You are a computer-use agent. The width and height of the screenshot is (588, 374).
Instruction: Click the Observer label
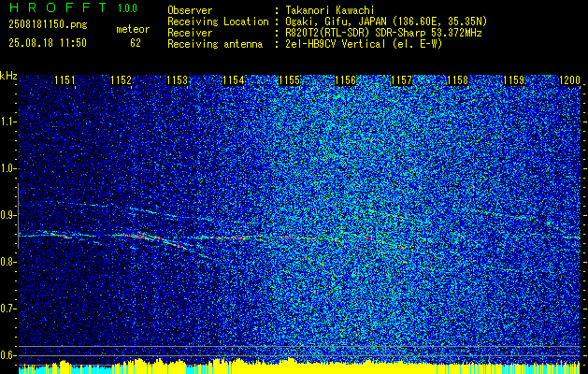[190, 10]
